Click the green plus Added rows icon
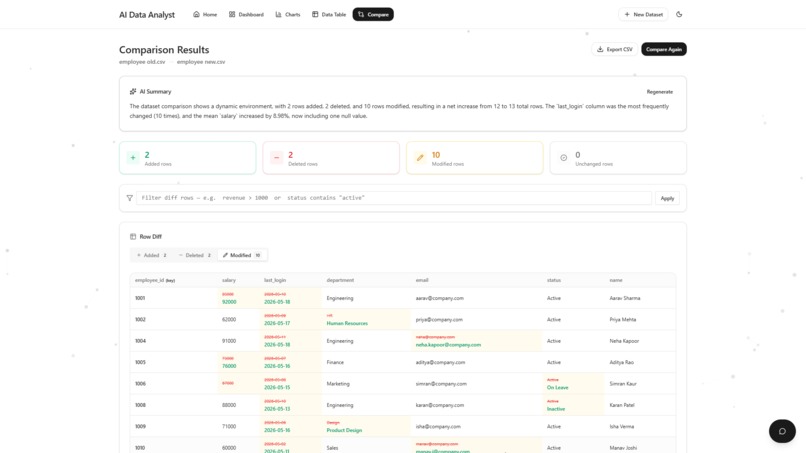Image resolution: width=806 pixels, height=453 pixels. [x=133, y=158]
